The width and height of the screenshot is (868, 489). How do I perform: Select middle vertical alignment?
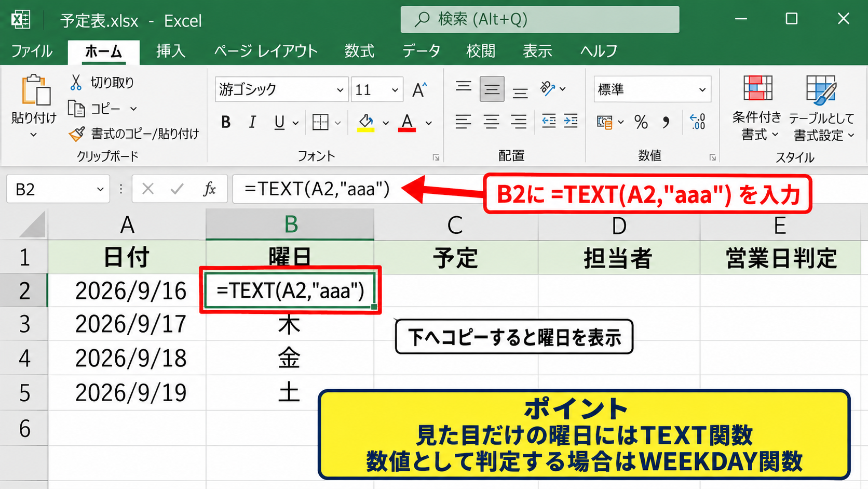492,89
